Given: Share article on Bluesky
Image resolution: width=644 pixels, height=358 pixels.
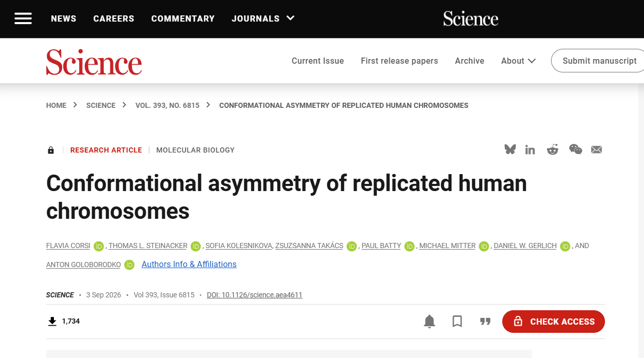Looking at the screenshot, I should coord(510,149).
